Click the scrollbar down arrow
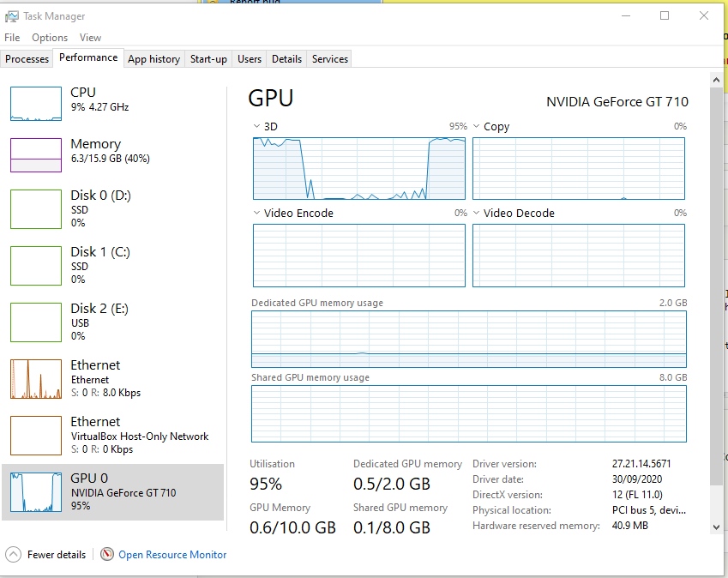728x578 pixels. click(x=716, y=527)
